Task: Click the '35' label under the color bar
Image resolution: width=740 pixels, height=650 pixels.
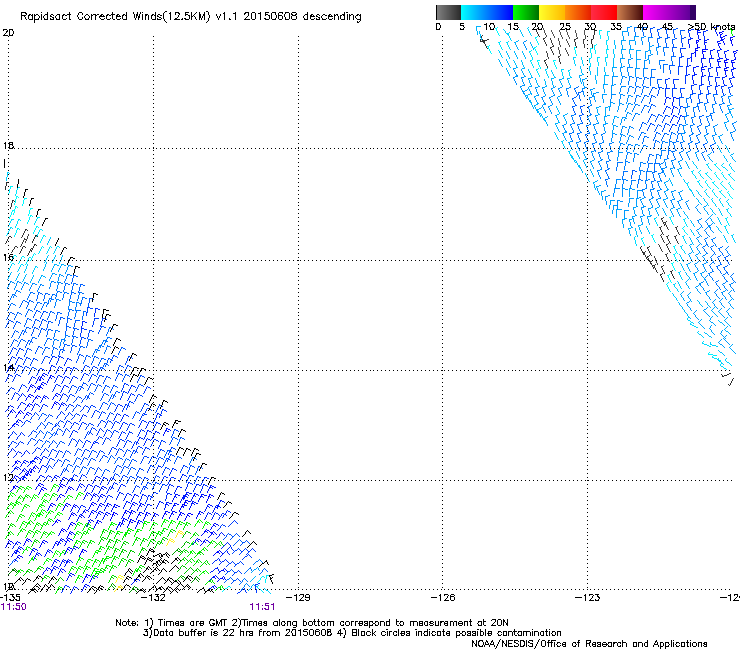Action: pyautogui.click(x=616, y=26)
